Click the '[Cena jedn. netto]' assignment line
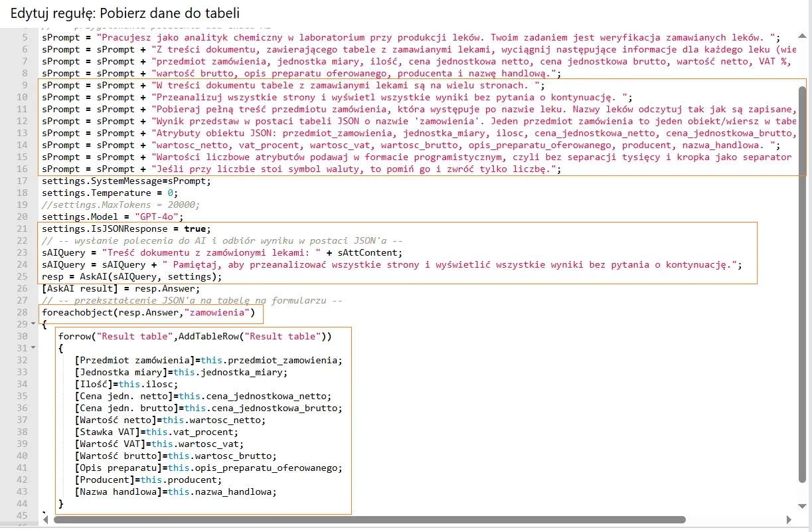812x532 pixels. coord(203,396)
